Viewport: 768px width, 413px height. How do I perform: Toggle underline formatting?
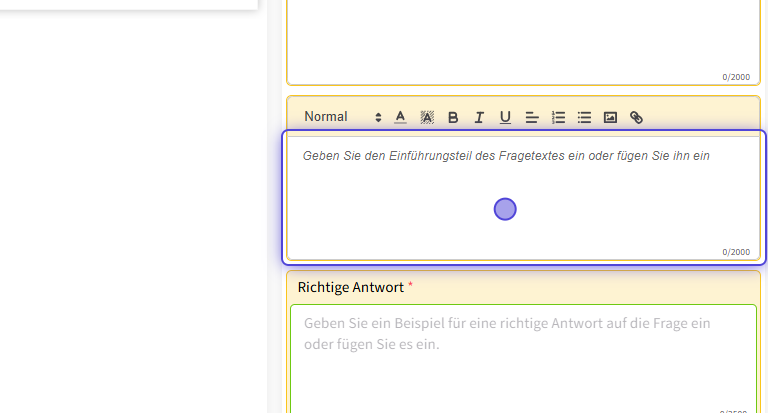tap(505, 117)
